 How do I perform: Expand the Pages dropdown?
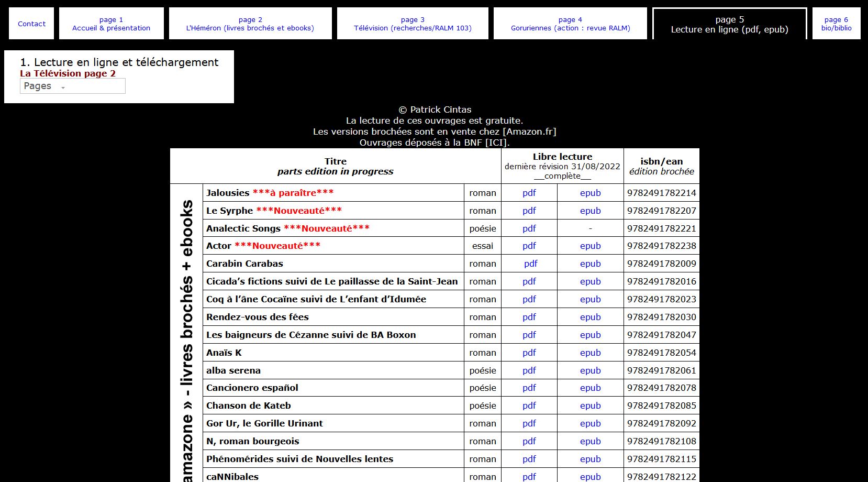(73, 86)
